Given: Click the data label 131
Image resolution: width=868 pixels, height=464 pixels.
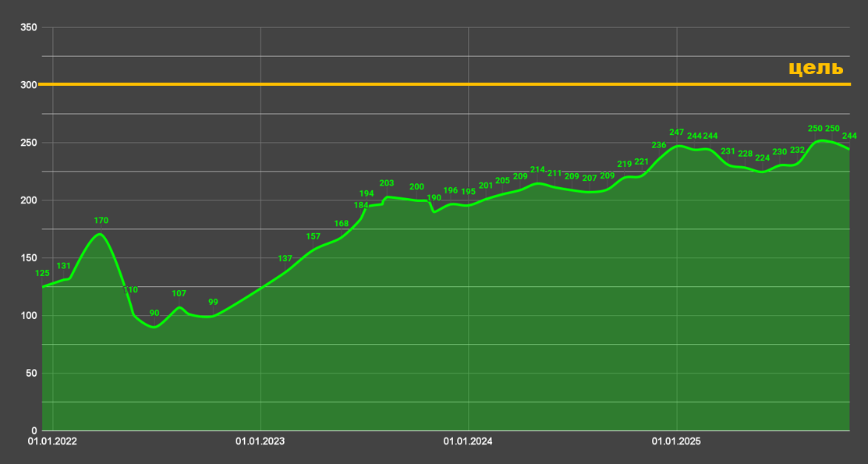Looking at the screenshot, I should pyautogui.click(x=64, y=266).
